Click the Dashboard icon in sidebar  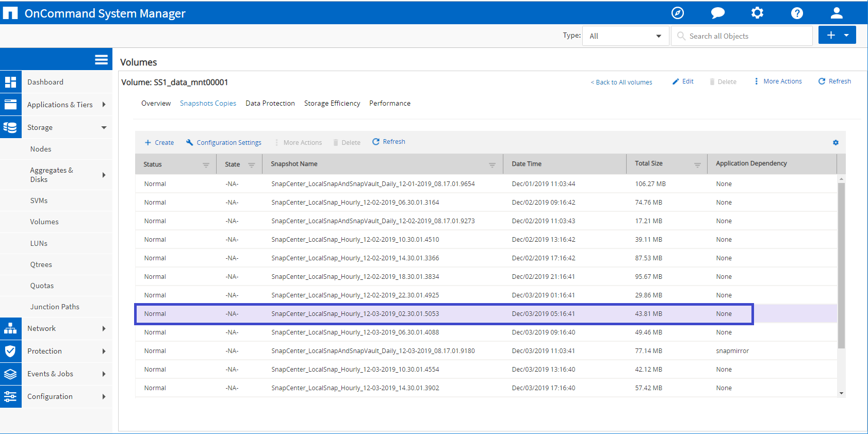[11, 82]
